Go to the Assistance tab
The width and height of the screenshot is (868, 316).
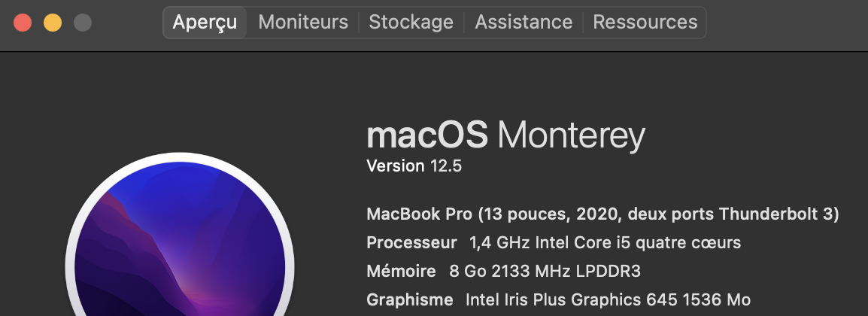(x=523, y=22)
